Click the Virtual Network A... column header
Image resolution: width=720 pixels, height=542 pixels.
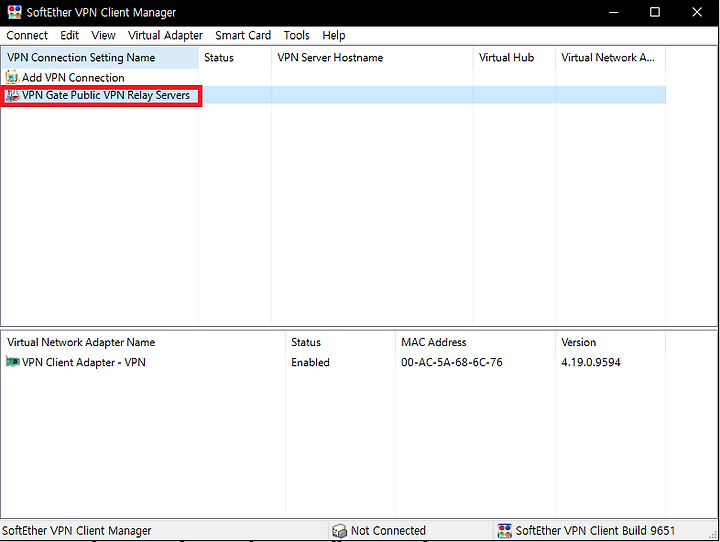click(610, 57)
